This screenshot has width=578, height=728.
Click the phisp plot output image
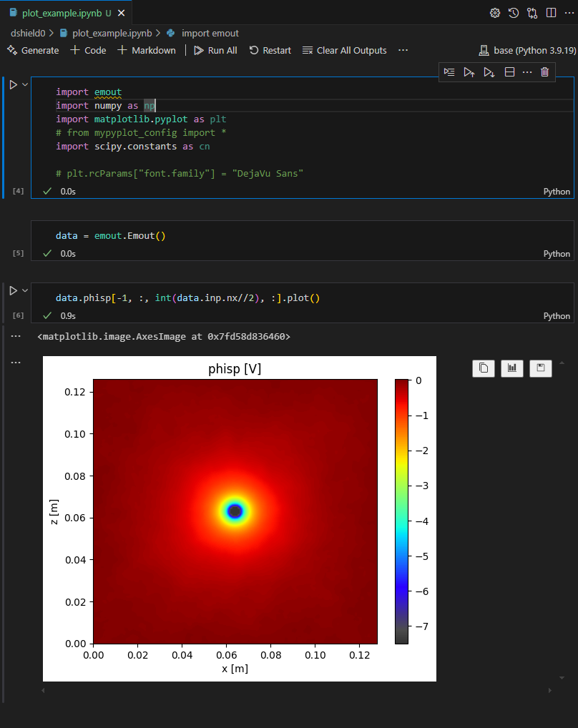coord(240,518)
